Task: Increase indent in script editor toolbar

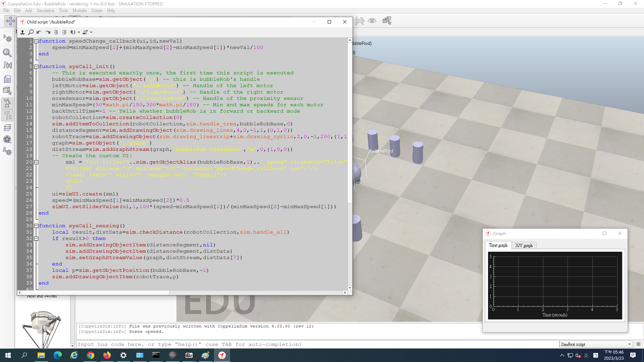Action: [x=64, y=32]
